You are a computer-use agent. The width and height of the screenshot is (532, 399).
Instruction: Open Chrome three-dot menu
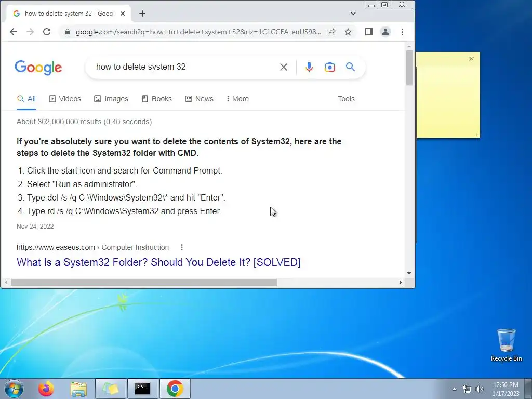click(x=403, y=32)
